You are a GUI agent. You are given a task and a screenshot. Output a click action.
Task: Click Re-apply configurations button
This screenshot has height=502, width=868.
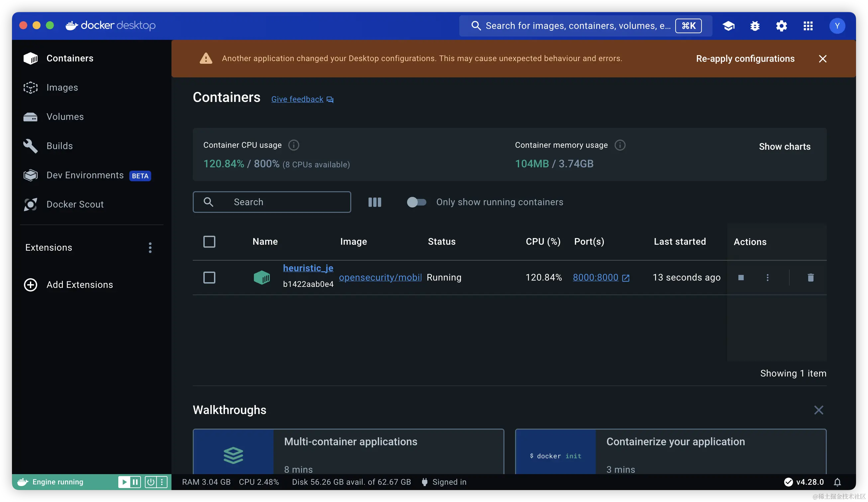click(x=745, y=58)
